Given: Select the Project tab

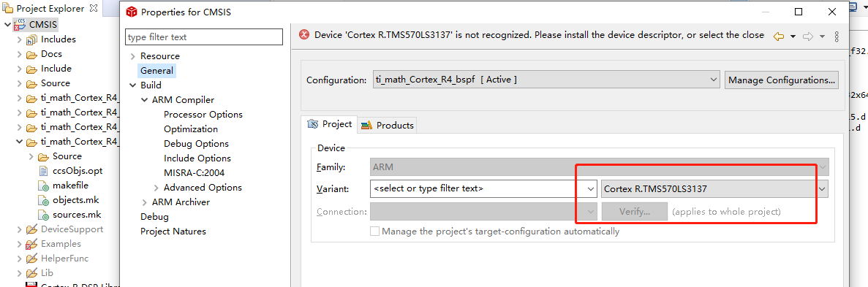Looking at the screenshot, I should [329, 124].
